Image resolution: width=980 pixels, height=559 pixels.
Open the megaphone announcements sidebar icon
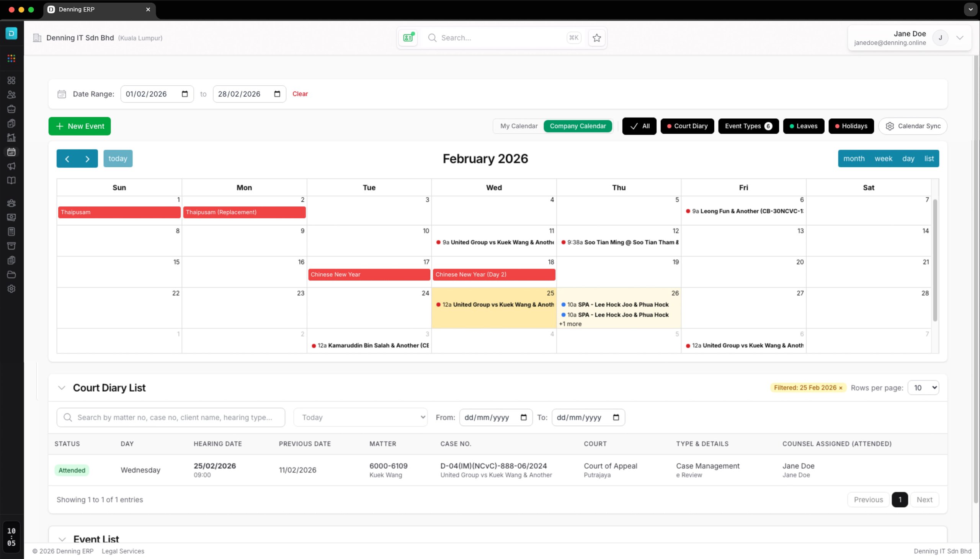(x=11, y=166)
